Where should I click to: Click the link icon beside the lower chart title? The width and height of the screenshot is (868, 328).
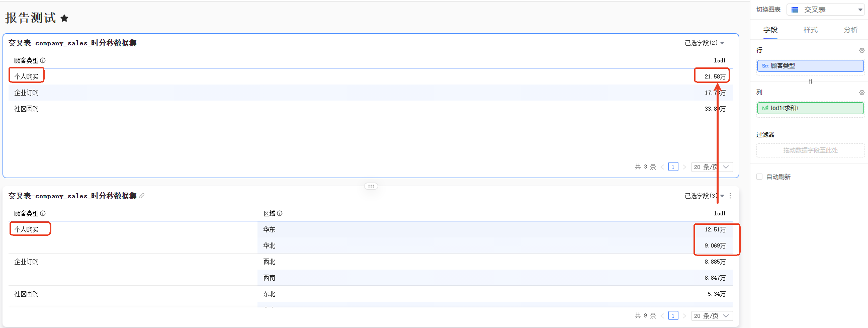142,196
